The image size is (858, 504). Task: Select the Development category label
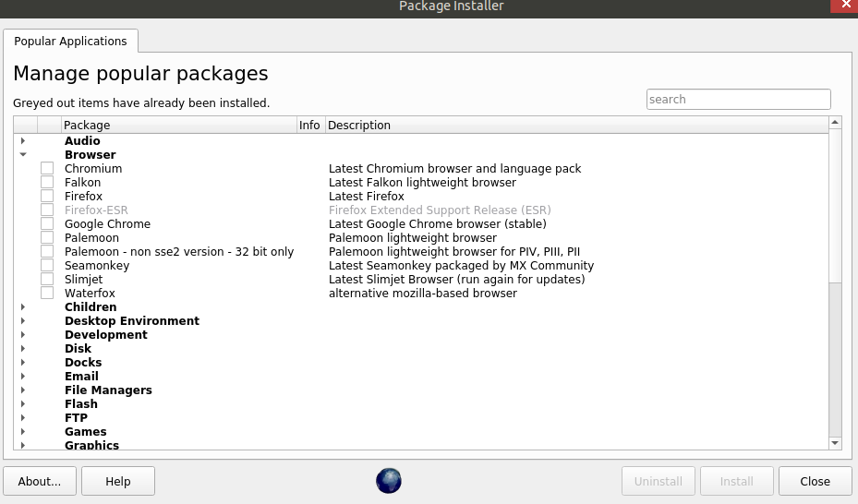[106, 334]
